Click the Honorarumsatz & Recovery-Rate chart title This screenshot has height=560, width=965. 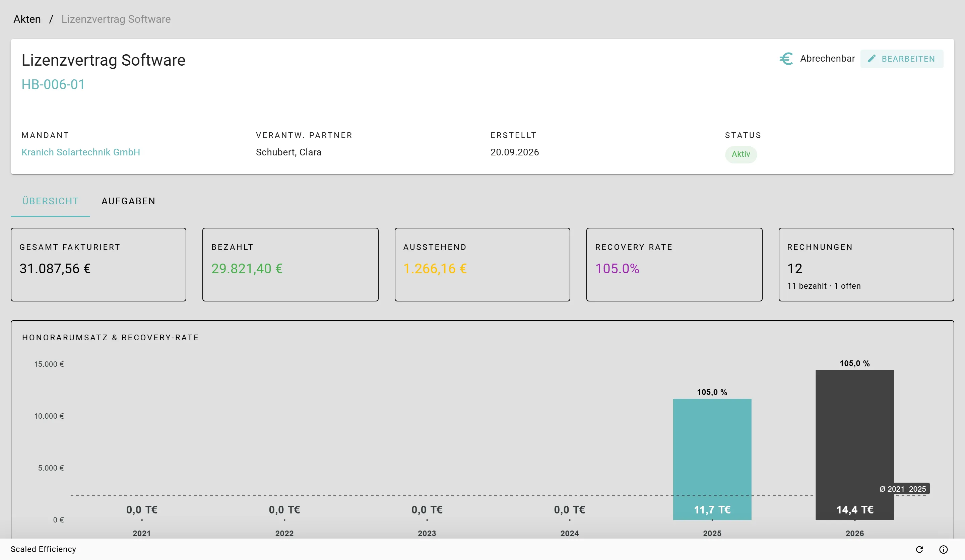[110, 338]
